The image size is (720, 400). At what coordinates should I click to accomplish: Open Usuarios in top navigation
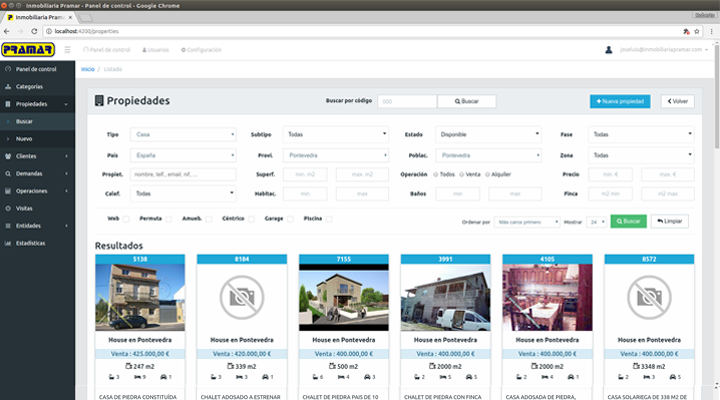(x=155, y=50)
